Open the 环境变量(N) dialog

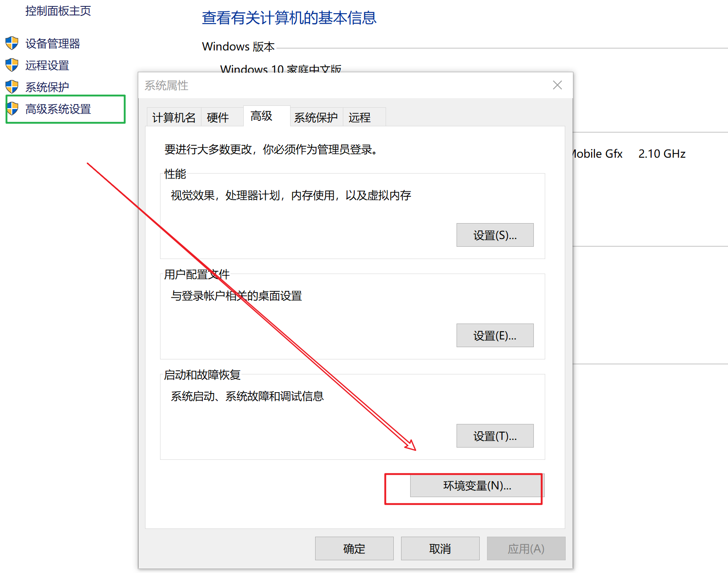click(476, 485)
